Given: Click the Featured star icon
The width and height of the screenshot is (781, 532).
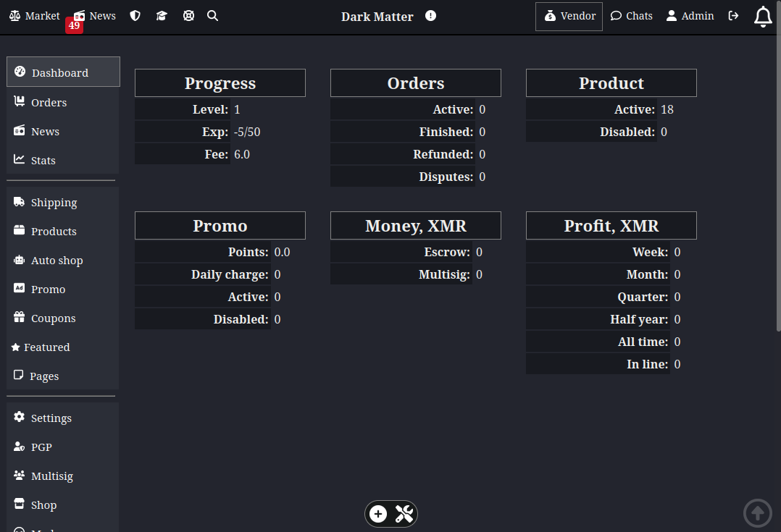Looking at the screenshot, I should coord(15,347).
